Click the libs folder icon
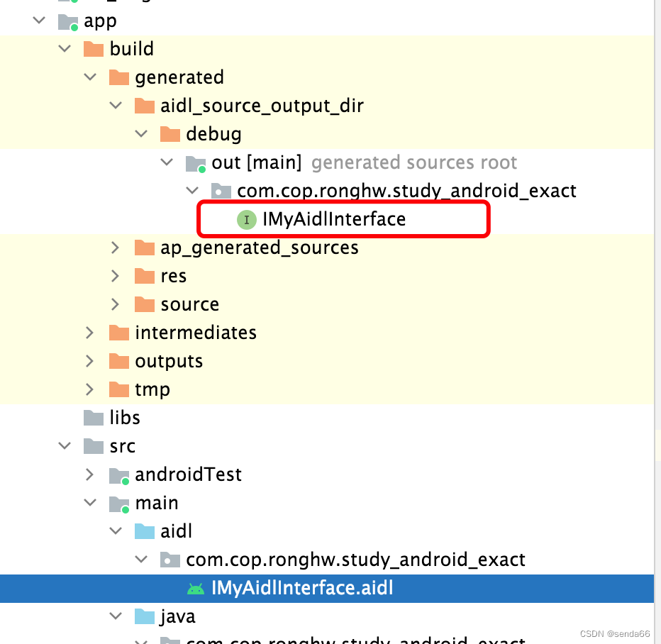This screenshot has height=644, width=661. click(x=93, y=418)
